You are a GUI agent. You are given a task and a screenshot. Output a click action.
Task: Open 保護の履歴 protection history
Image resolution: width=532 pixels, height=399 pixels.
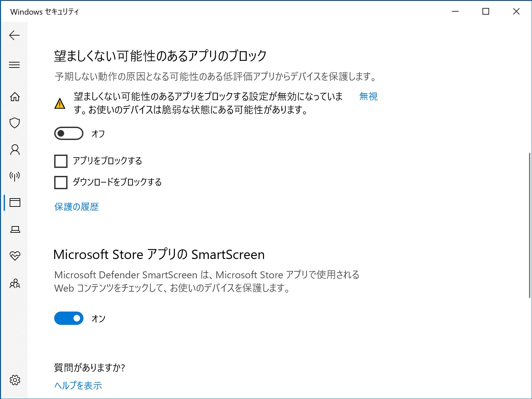76,207
